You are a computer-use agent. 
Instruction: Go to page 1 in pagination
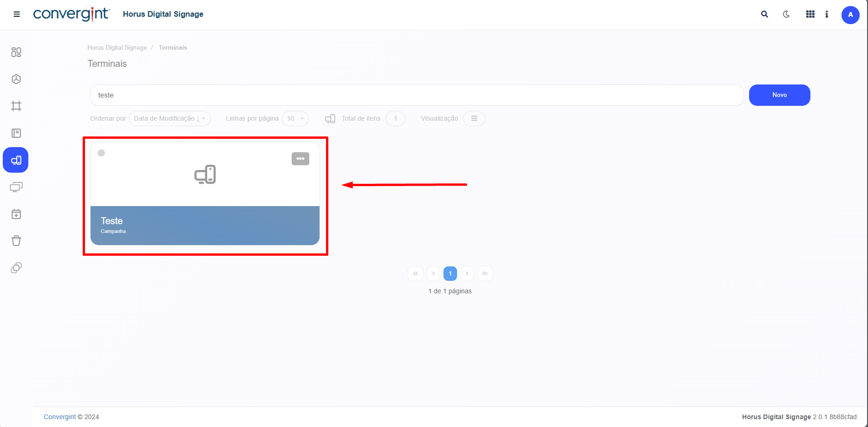click(x=450, y=273)
